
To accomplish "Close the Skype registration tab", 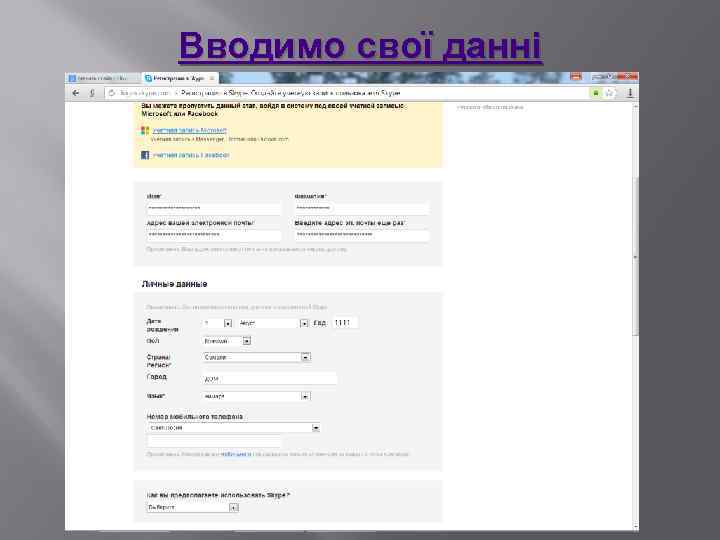I will [212, 79].
